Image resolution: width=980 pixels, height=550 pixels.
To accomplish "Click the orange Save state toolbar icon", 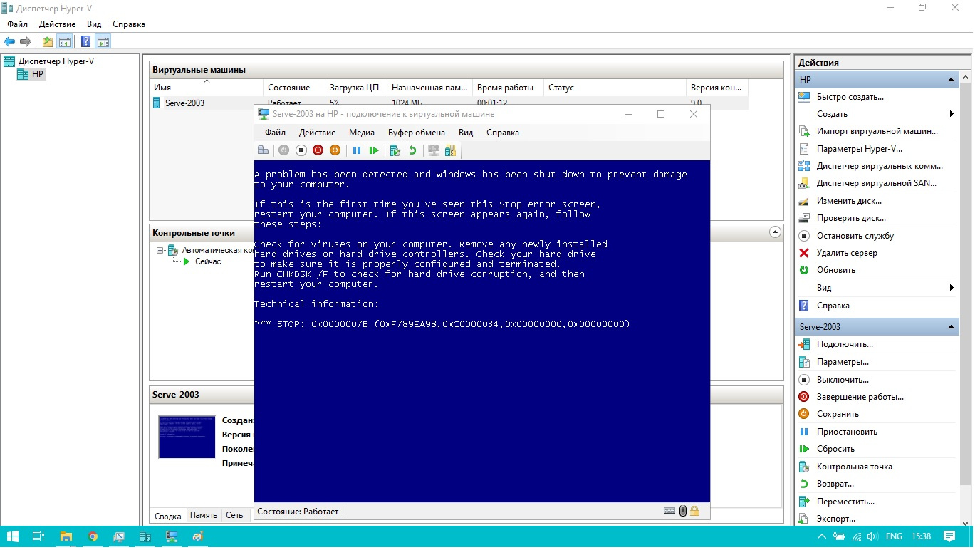I will point(335,150).
